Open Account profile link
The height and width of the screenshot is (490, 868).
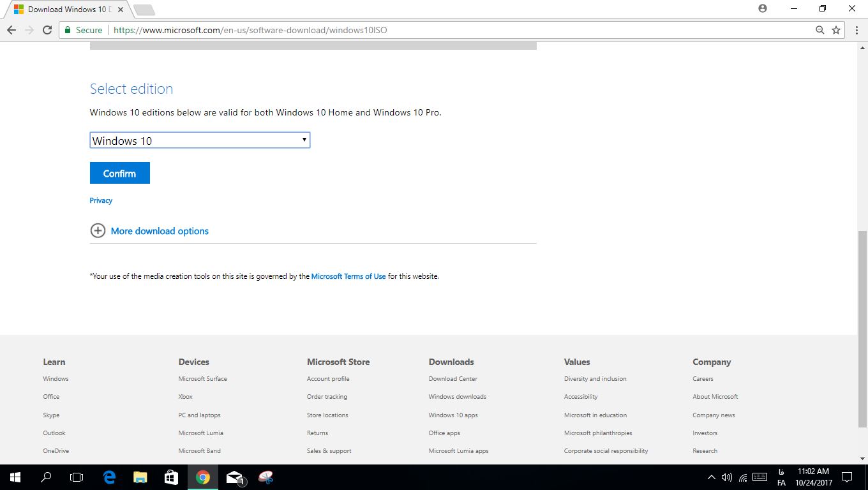[328, 379]
